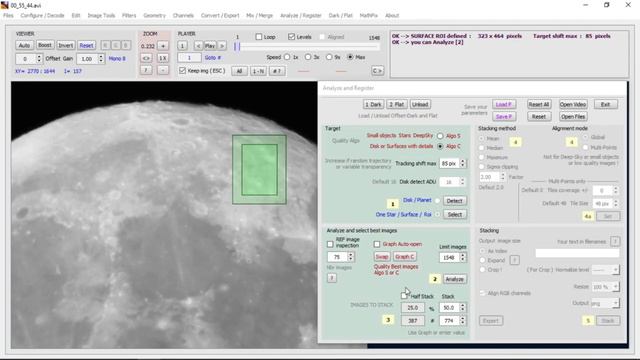Set player speed to 1x
This screenshot has width=640, height=360.
[287, 57]
